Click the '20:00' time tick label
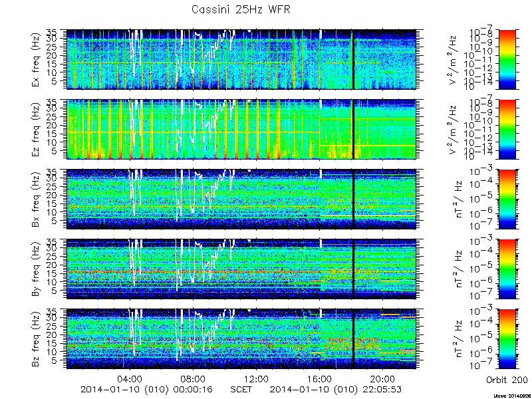This screenshot has width=532, height=399. (x=382, y=378)
